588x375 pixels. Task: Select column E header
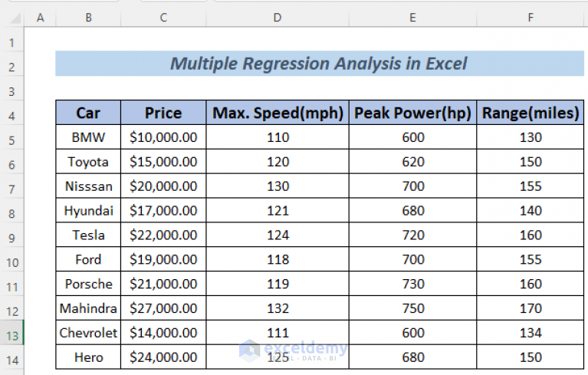[x=413, y=17]
